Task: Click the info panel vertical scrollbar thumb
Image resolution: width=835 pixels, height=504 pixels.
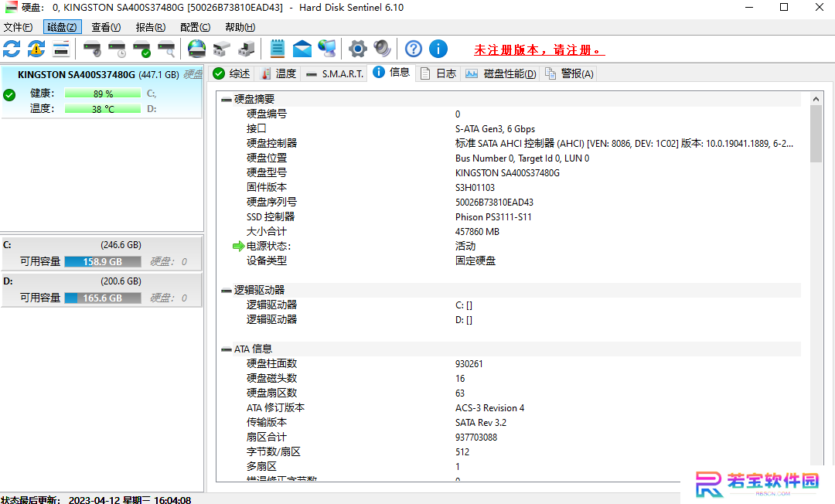Action: [x=816, y=134]
